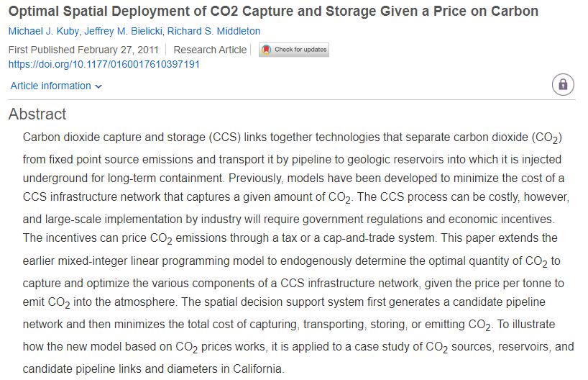The width and height of the screenshot is (588, 380).
Task: Click the Crossmark red ribbon icon
Action: [266, 50]
